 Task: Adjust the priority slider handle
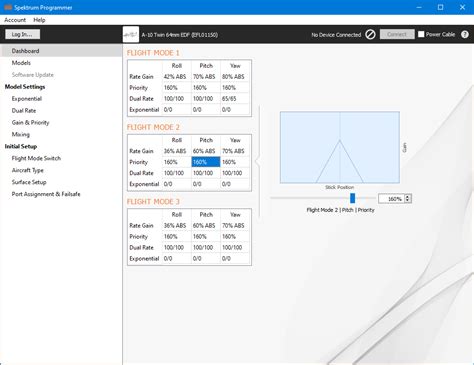click(x=352, y=198)
